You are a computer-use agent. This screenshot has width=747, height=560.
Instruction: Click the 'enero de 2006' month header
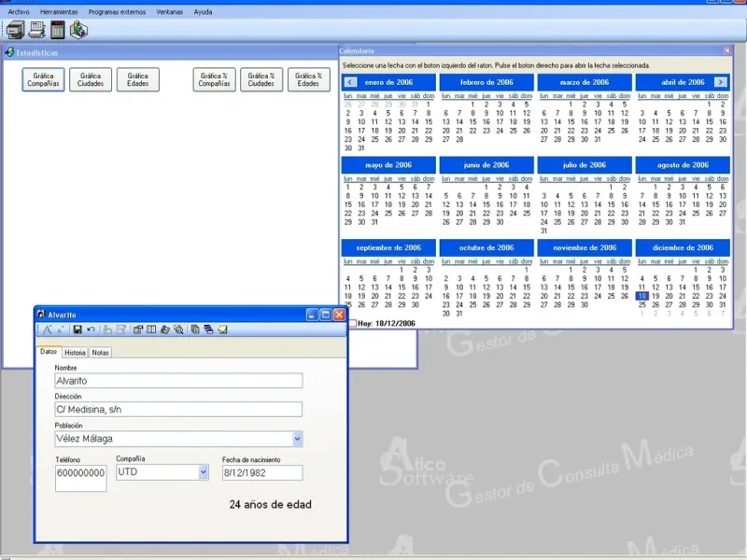coord(388,82)
